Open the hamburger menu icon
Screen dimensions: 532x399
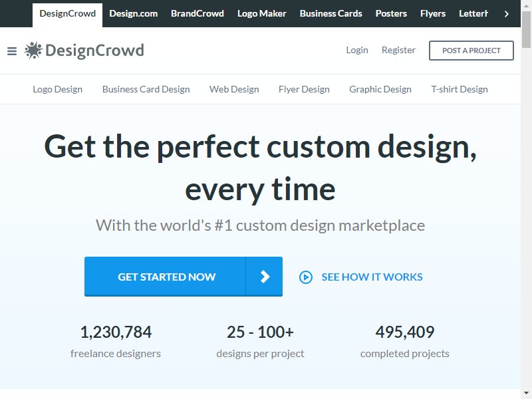point(12,51)
